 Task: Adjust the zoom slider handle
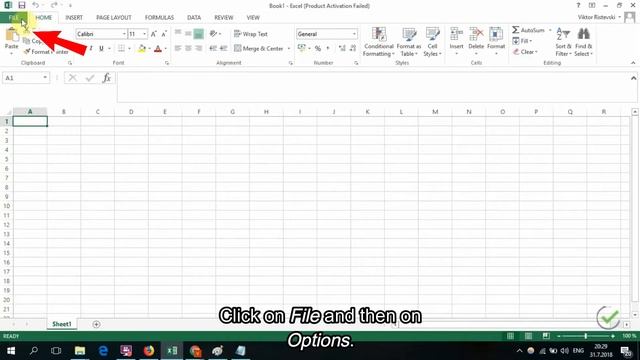pyautogui.click(x=586, y=336)
